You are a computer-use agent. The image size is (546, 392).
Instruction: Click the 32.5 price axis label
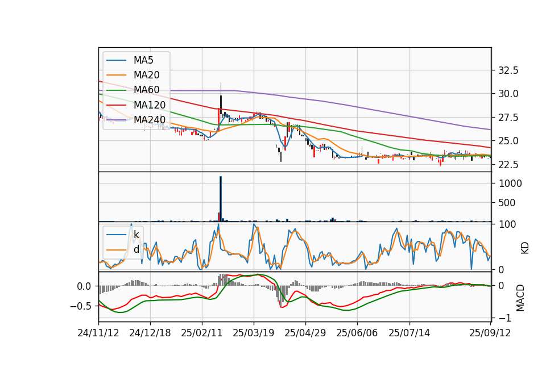508,70
